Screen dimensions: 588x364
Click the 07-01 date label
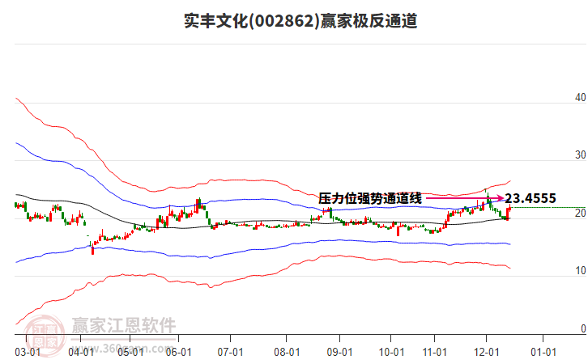tap(230, 353)
